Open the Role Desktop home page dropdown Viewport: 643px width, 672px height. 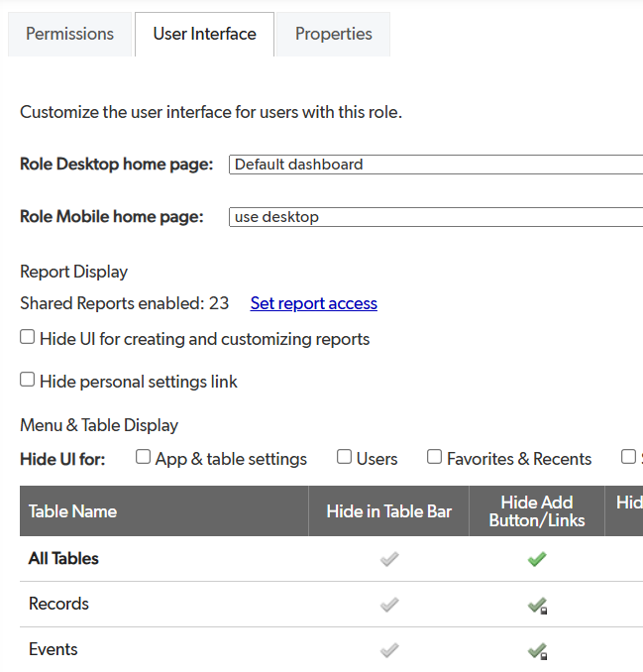coord(436,165)
